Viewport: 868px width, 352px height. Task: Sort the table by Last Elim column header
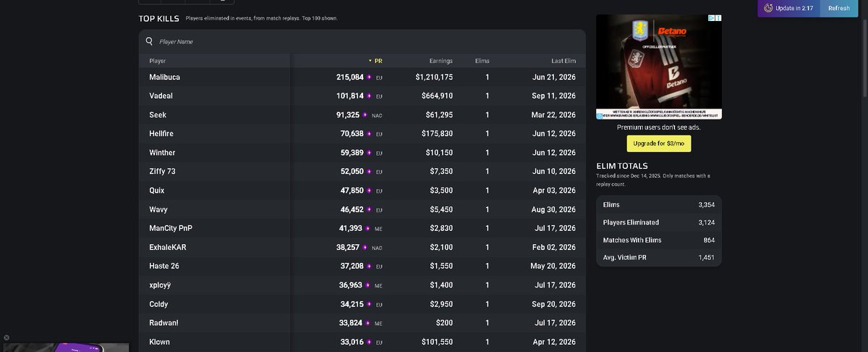563,61
